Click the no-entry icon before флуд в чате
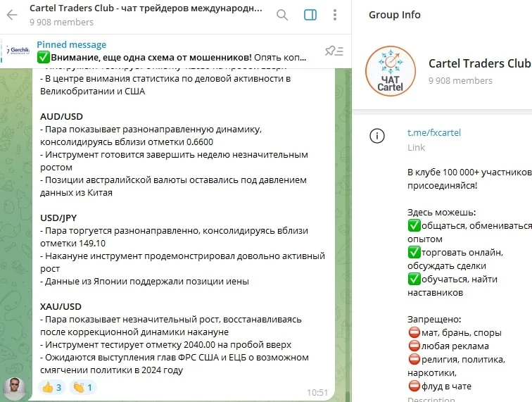532x402 pixels. pos(414,386)
